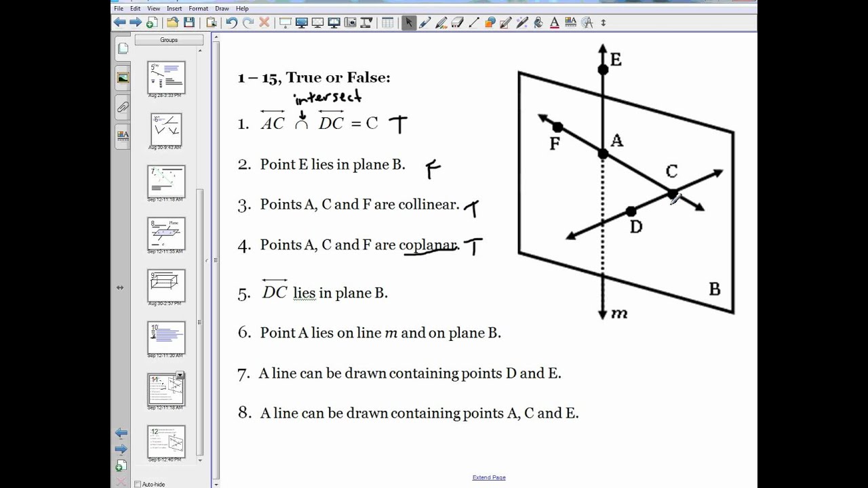The image size is (868, 488).
Task: Pick the Creative Pen tool
Action: pyautogui.click(x=441, y=22)
